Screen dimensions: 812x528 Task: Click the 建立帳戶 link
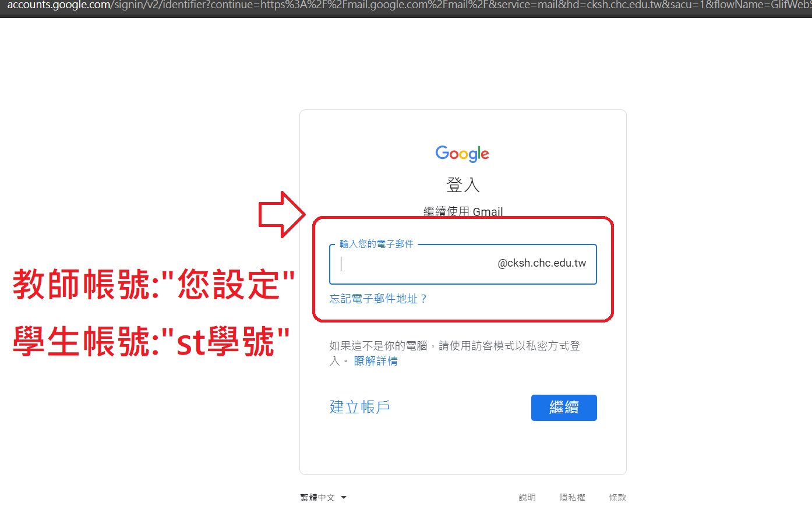360,407
